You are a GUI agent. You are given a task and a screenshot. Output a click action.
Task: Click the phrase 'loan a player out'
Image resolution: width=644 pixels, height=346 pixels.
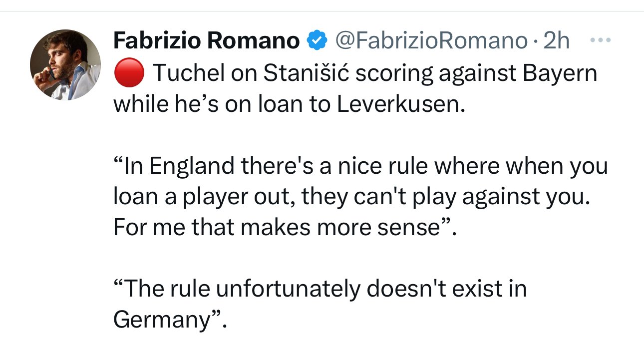coord(200,197)
